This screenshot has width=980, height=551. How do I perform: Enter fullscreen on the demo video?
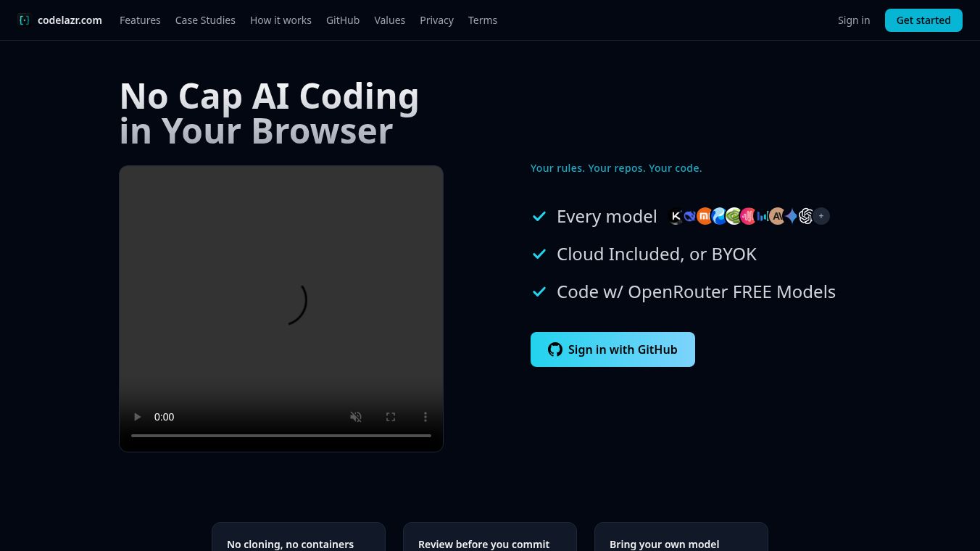[391, 417]
